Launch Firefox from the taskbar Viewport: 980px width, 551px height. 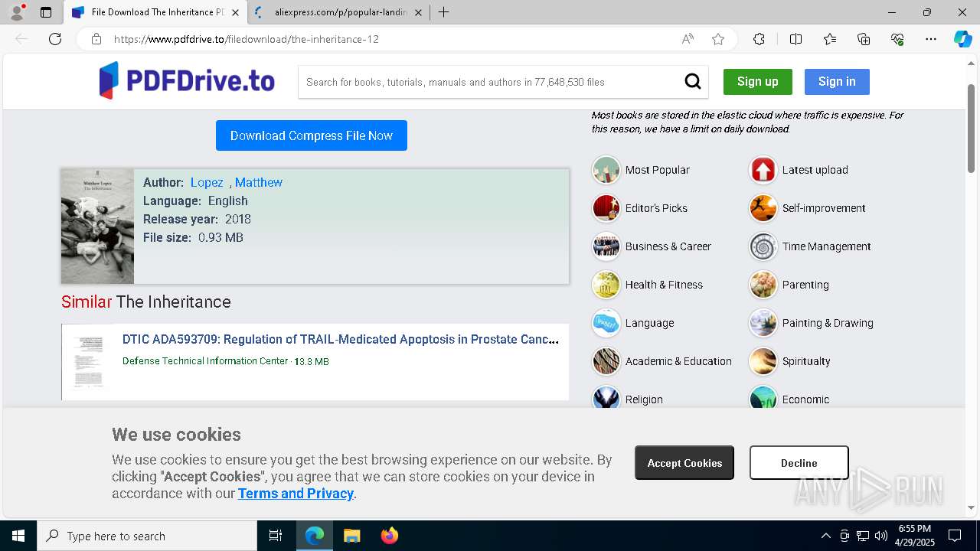pyautogui.click(x=389, y=536)
